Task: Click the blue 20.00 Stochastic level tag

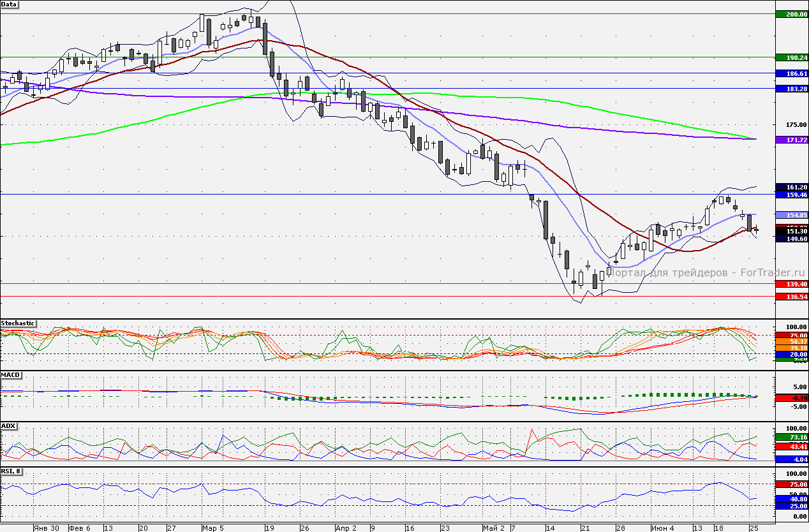Action: [x=791, y=354]
